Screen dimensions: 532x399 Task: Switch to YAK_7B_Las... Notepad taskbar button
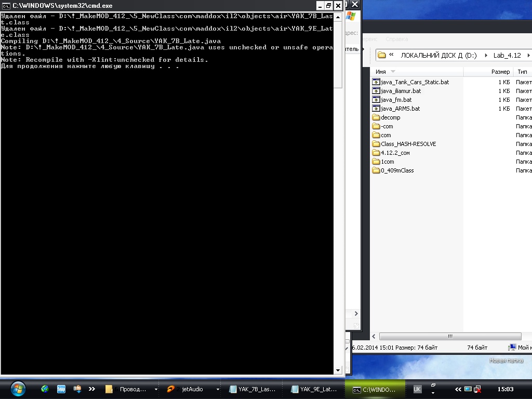point(252,389)
